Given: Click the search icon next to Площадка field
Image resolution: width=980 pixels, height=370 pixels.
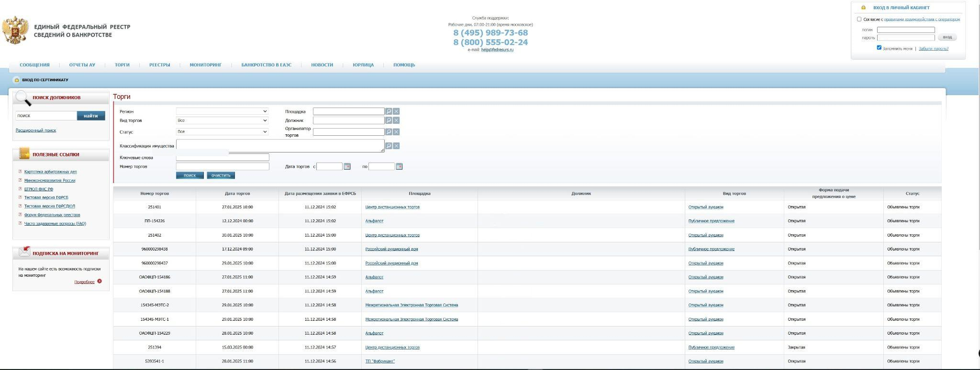Looking at the screenshot, I should 389,111.
